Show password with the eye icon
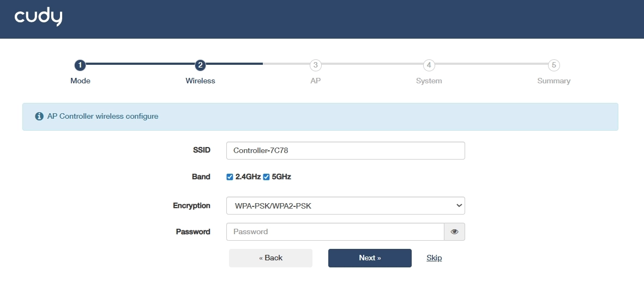The width and height of the screenshot is (644, 287). click(455, 231)
